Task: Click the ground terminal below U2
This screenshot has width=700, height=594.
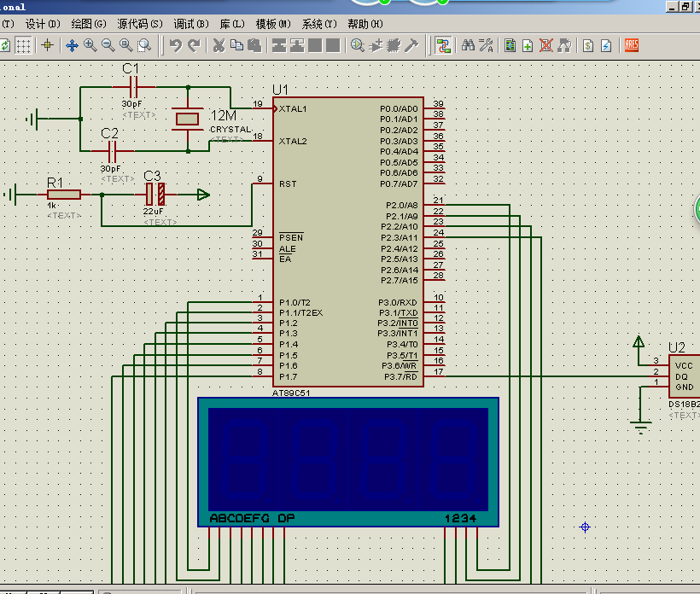Action: 640,427
